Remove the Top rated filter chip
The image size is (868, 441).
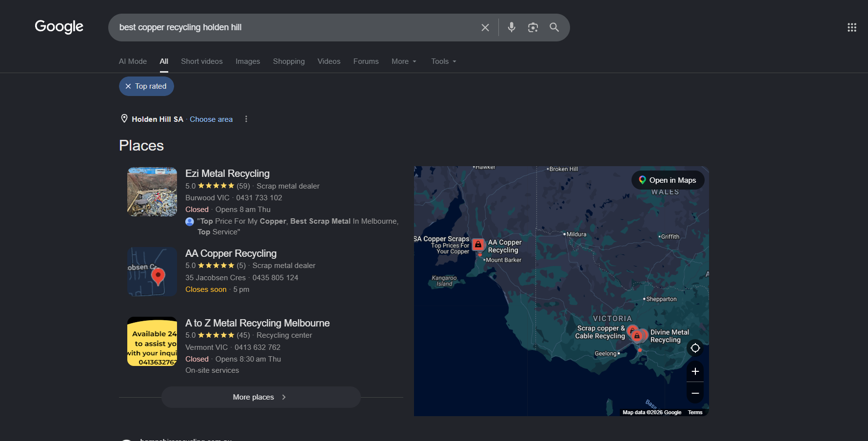[146, 86]
